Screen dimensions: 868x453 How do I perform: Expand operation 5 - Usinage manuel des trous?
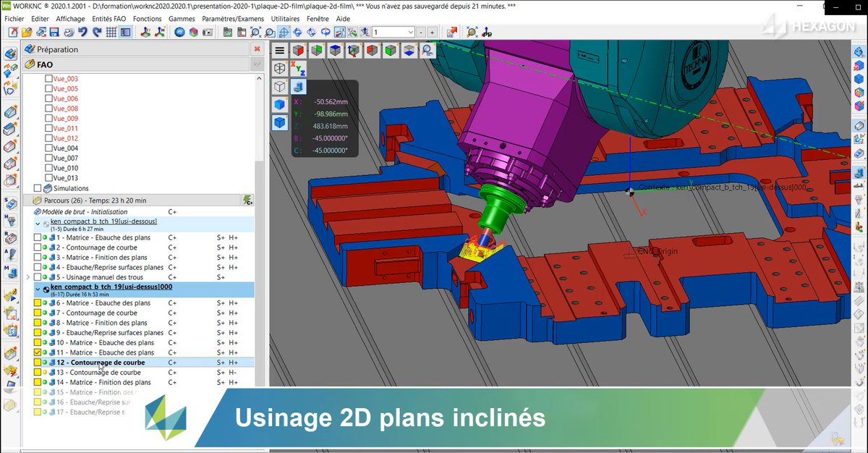point(27,276)
